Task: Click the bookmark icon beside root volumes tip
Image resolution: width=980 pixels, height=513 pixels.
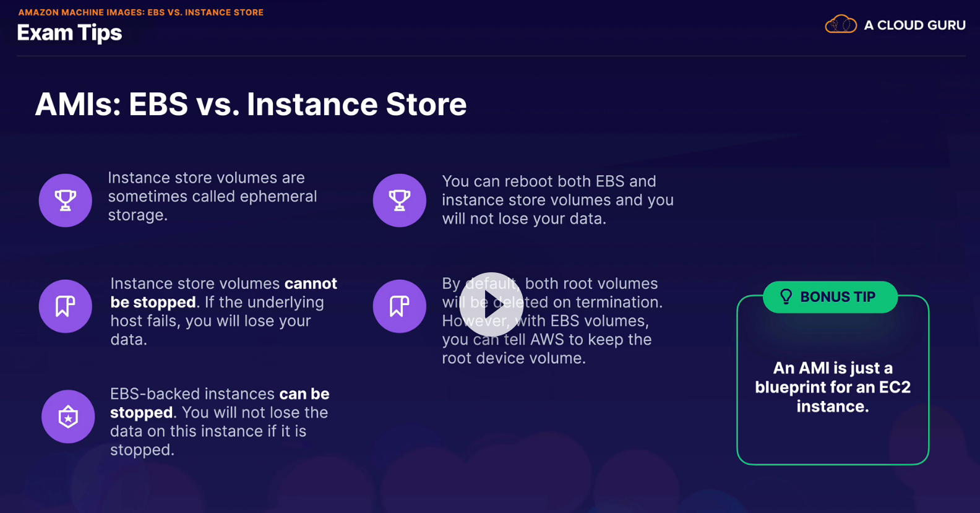Action: coord(400,306)
